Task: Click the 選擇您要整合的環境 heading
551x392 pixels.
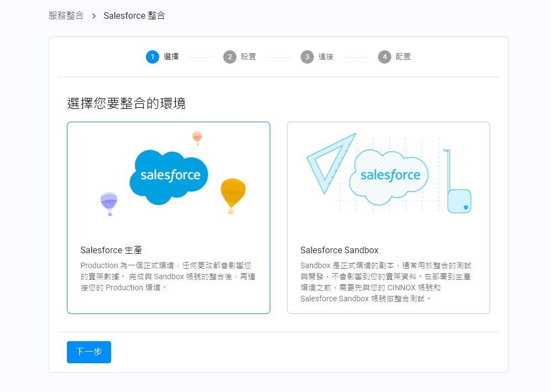Action: [x=126, y=103]
